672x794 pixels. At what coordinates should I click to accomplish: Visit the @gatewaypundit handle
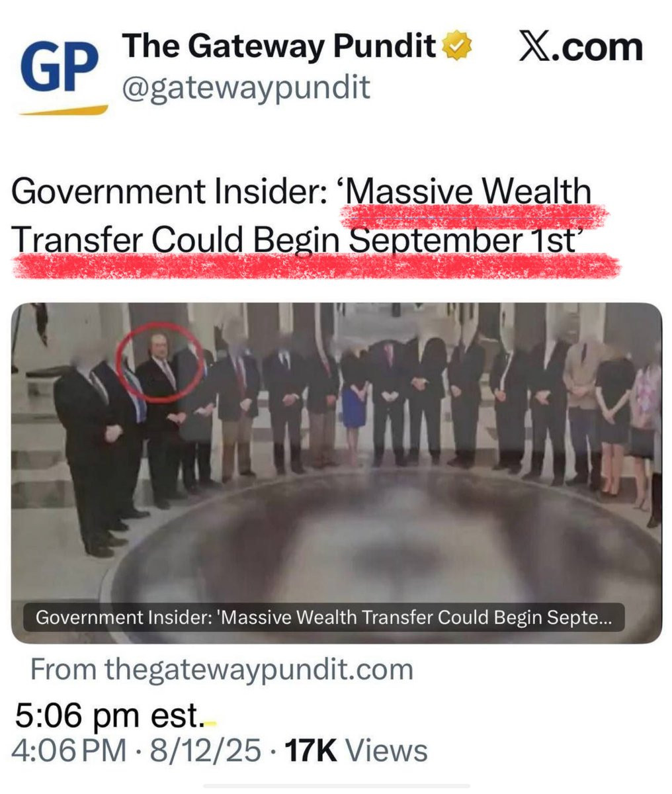click(246, 87)
